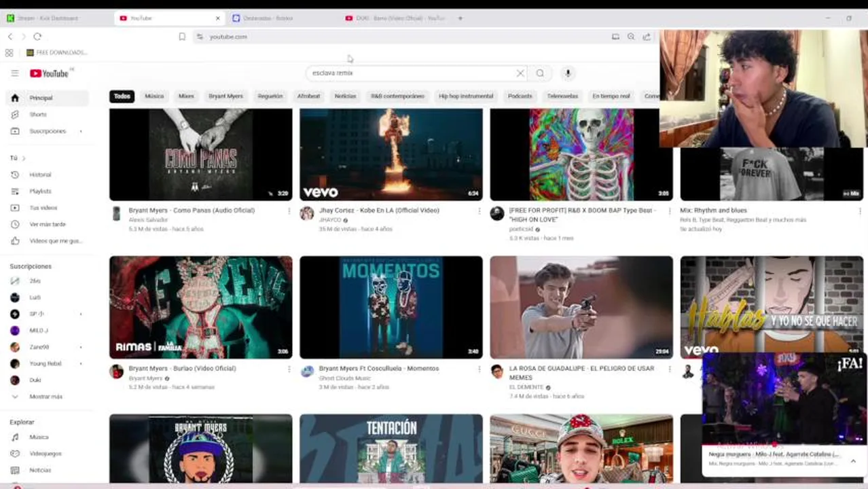This screenshot has width=868, height=489.
Task: Reload the page
Action: pyautogui.click(x=37, y=37)
